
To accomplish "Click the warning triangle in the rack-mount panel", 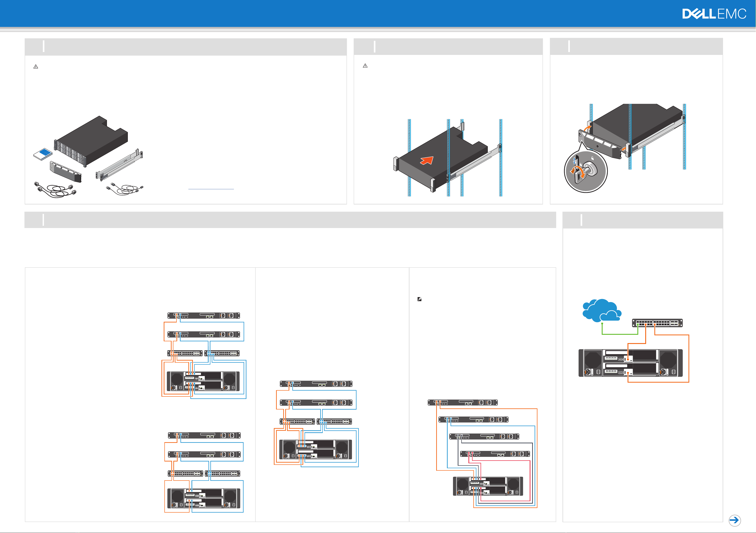I will pos(365,66).
